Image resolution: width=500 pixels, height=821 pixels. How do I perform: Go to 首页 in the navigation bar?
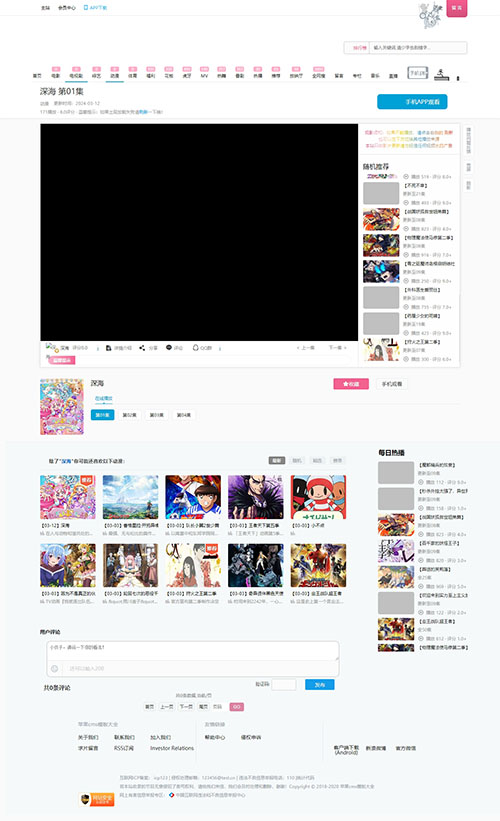click(37, 76)
